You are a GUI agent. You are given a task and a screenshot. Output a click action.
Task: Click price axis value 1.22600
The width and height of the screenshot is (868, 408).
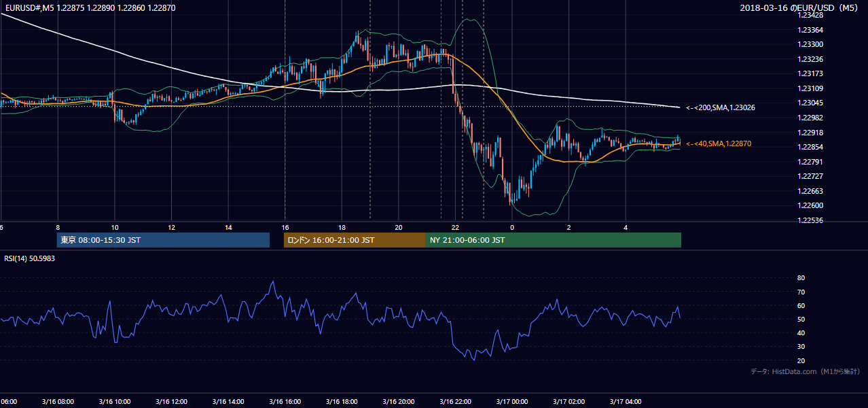point(811,205)
